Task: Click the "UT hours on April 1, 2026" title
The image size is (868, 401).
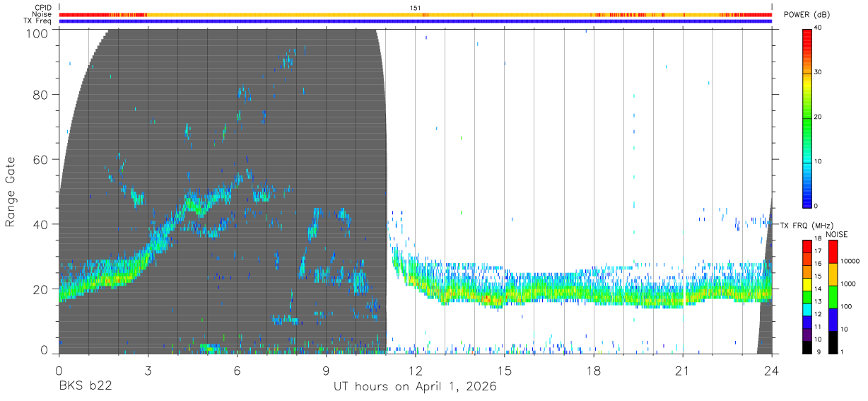Action: click(x=415, y=387)
